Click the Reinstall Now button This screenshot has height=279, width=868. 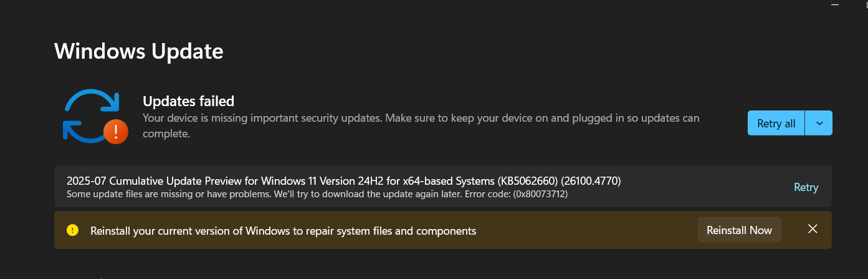tap(739, 230)
